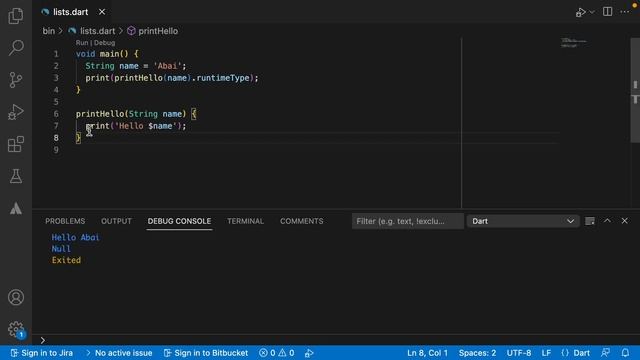Open notifications bell in status bar
The width and height of the screenshot is (640, 360).
[x=625, y=353]
